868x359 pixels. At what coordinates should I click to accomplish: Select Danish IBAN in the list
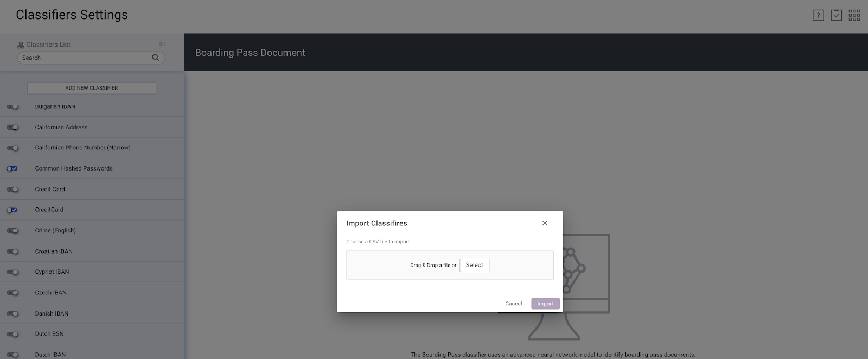[x=92, y=313]
